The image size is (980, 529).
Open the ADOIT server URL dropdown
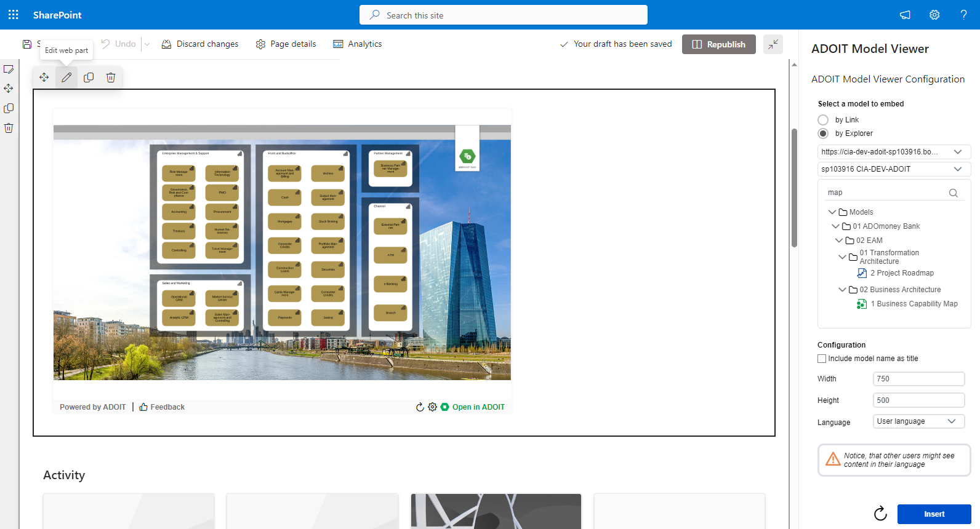[x=894, y=152]
